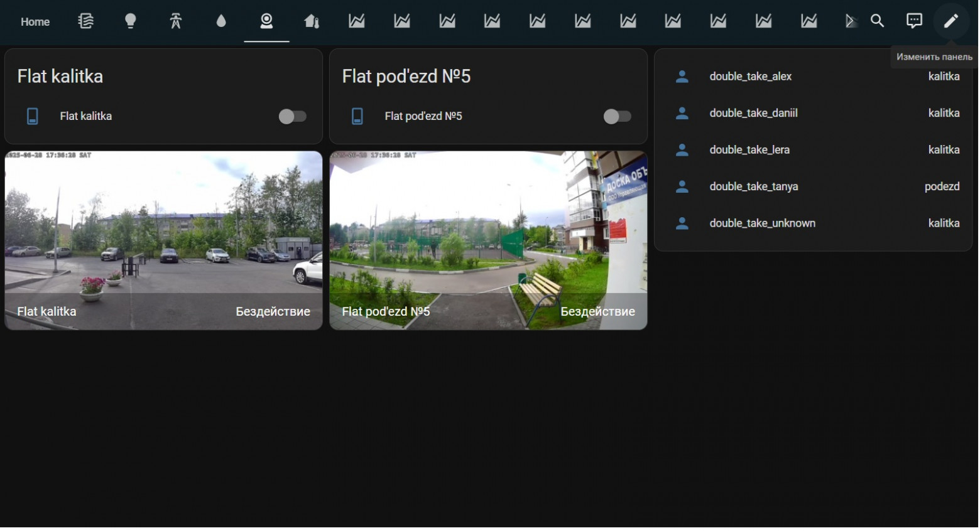Open the climate view with house thermometer icon

(312, 21)
